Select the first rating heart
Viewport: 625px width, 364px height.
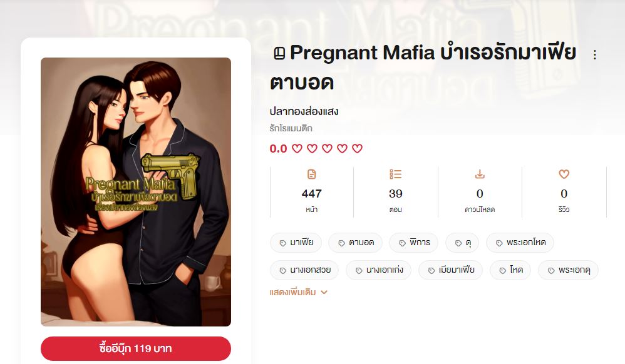[297, 149]
